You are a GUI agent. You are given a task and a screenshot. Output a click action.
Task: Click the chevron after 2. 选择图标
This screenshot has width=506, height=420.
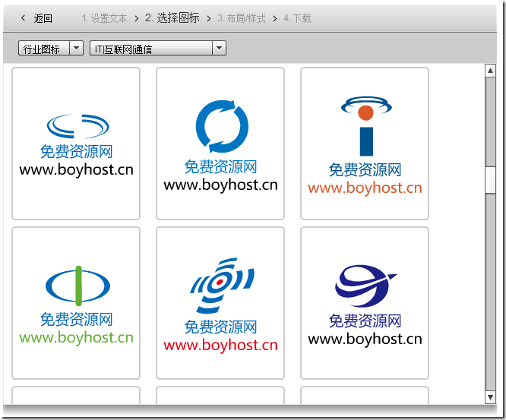(208, 19)
